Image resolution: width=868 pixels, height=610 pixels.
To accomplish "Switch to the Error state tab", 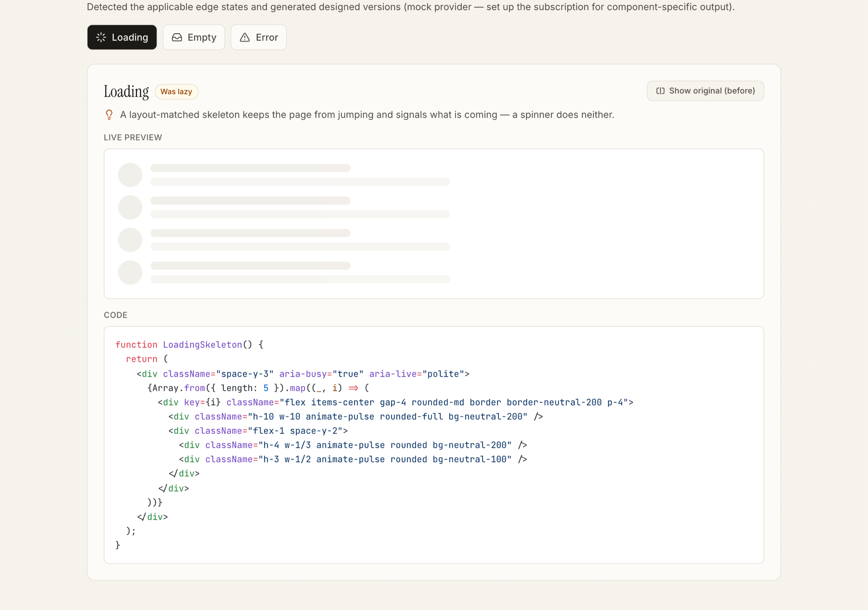I will [259, 37].
